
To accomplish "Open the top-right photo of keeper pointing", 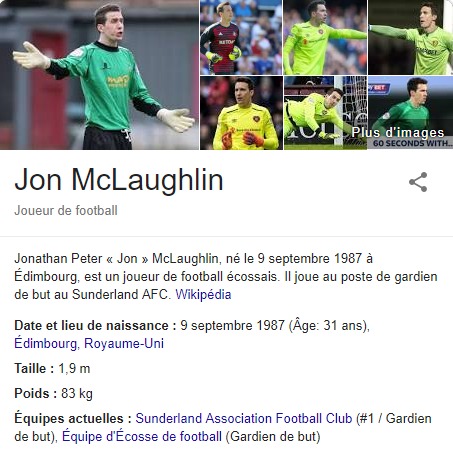I will (410, 37).
